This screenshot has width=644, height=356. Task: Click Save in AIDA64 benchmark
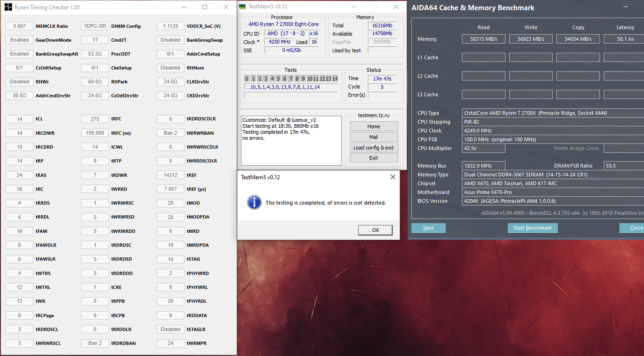point(429,228)
